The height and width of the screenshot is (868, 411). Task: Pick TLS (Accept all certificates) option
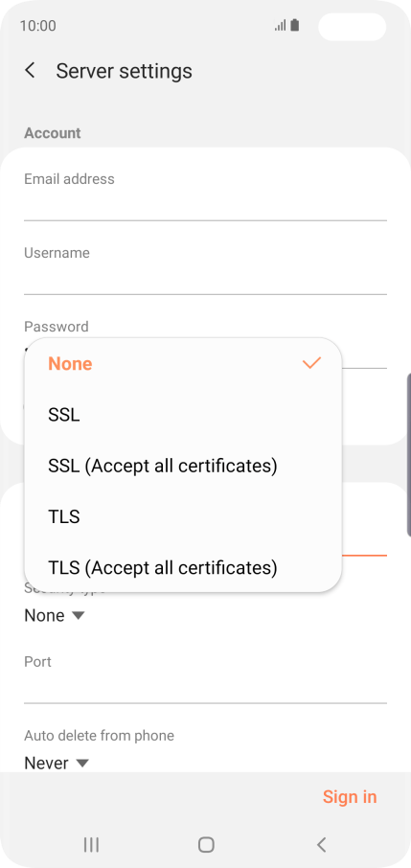183,568
